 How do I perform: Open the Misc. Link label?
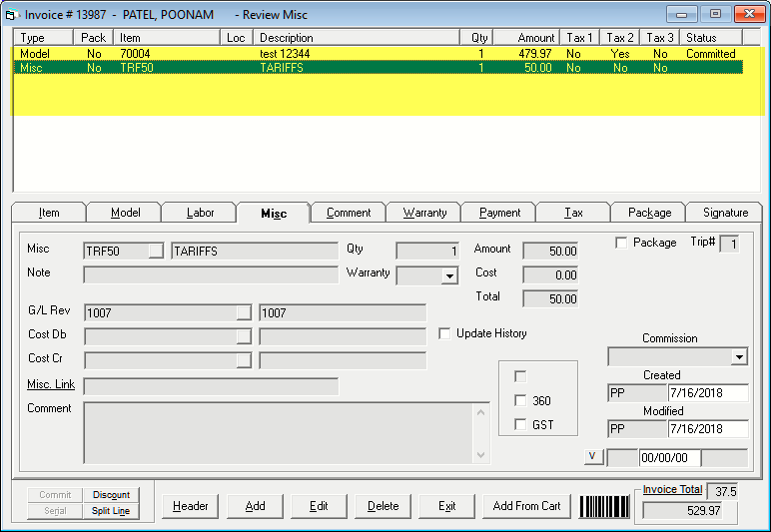pos(51,384)
